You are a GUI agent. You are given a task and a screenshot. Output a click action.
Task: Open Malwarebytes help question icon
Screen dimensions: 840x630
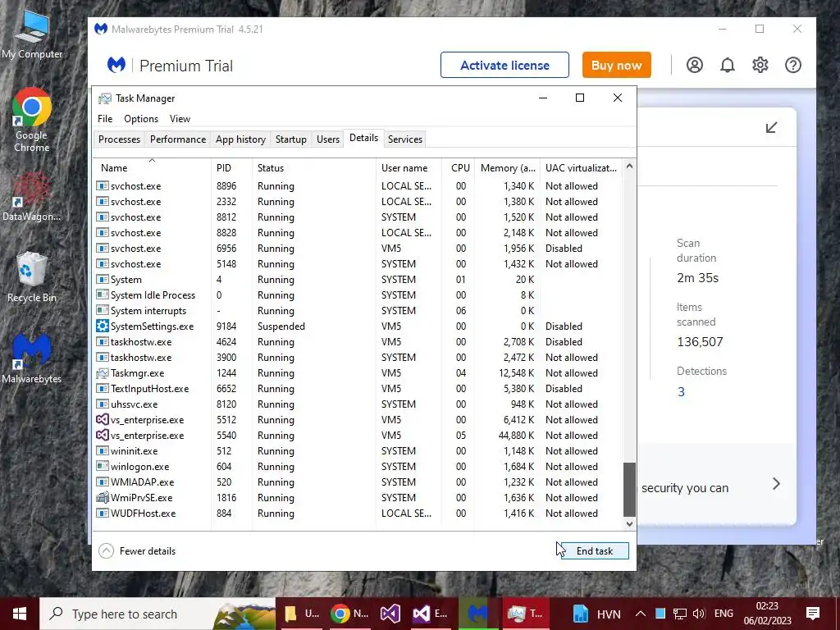(793, 65)
